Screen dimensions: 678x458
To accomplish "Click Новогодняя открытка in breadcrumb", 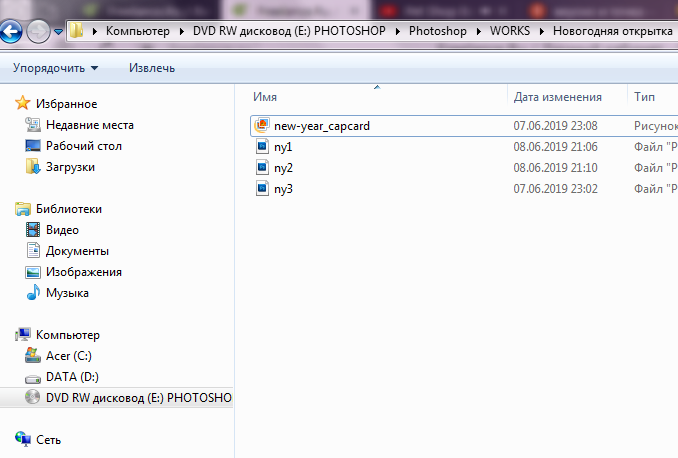I will coord(612,31).
